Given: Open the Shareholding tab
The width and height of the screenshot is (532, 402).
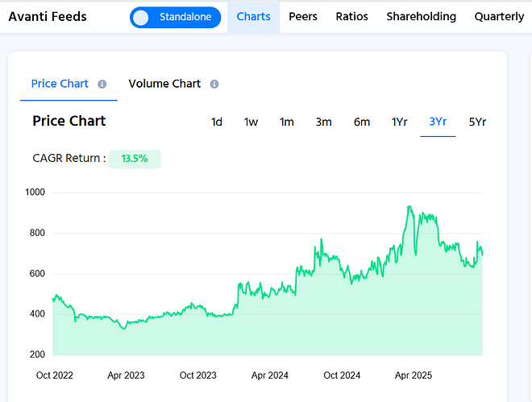Looking at the screenshot, I should coord(421,17).
